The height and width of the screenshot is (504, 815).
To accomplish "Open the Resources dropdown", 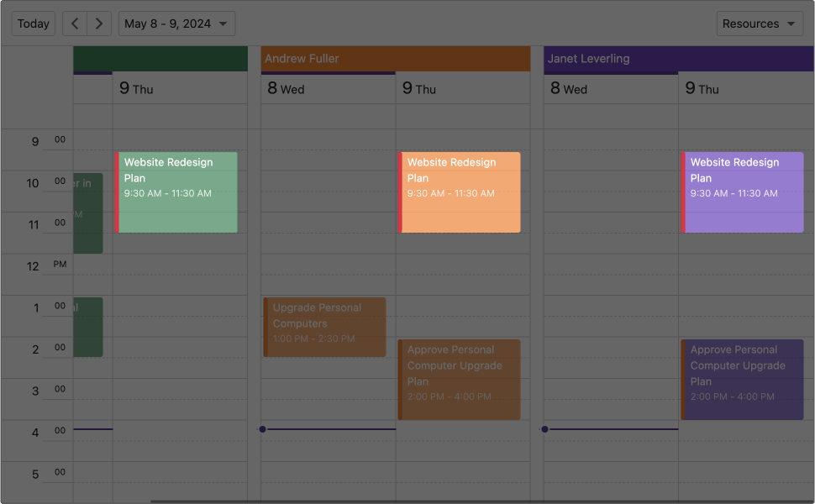I will 760,23.
